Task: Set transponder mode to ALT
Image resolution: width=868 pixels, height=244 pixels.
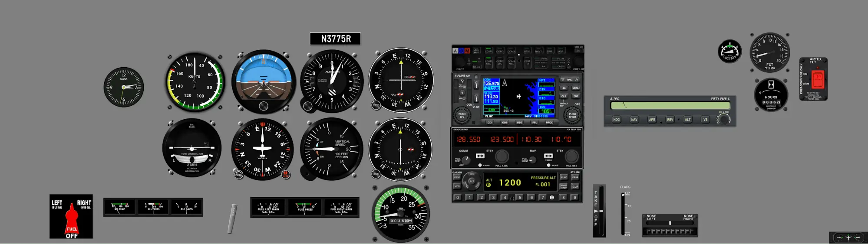Action: click(472, 181)
